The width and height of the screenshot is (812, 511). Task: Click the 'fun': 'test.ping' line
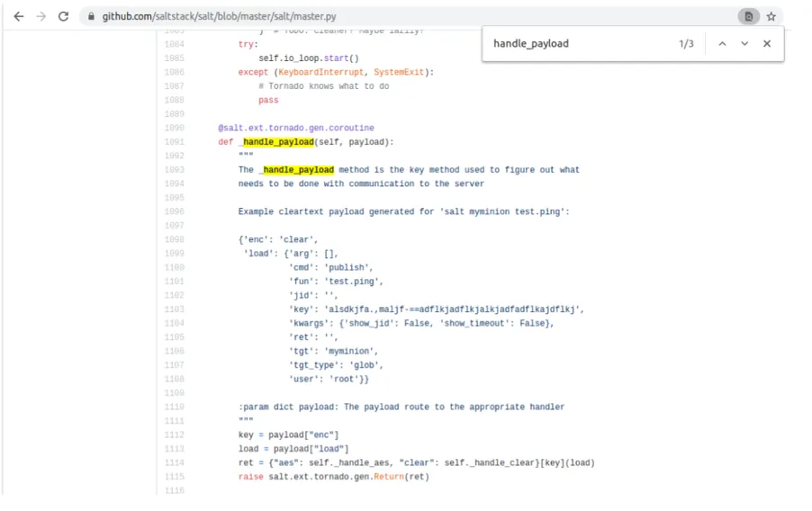pyautogui.click(x=336, y=282)
